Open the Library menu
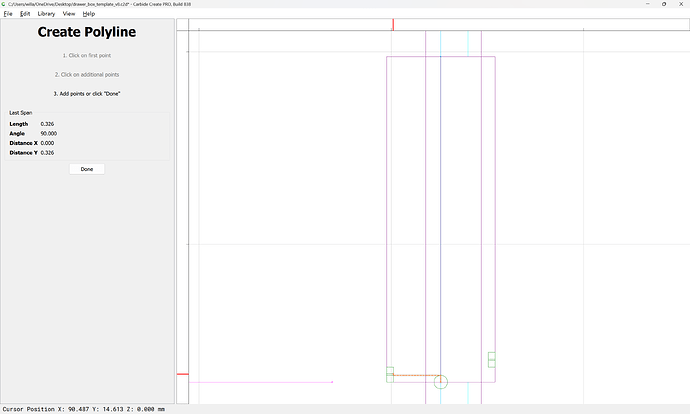 point(46,14)
